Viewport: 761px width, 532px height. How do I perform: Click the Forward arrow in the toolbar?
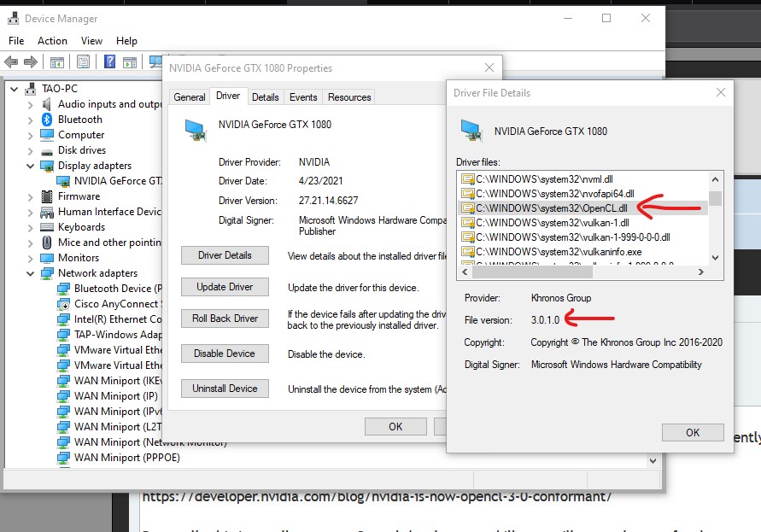(x=31, y=61)
